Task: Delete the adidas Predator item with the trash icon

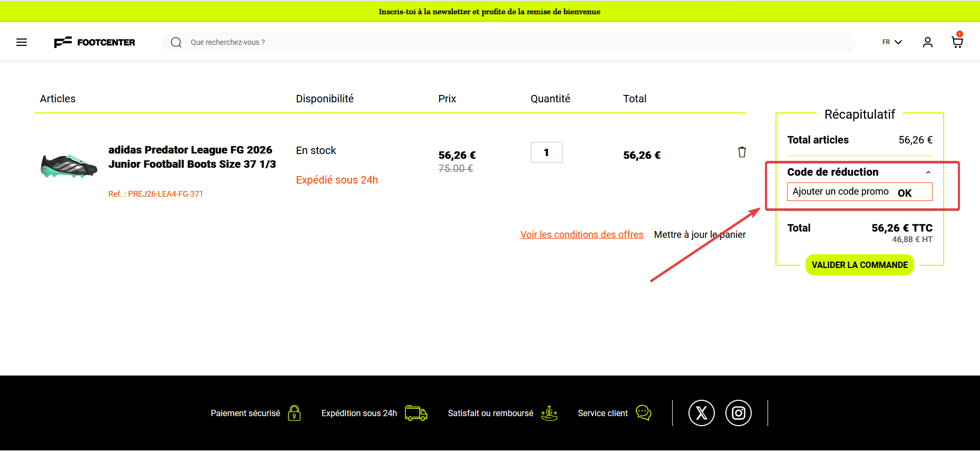Action: point(742,152)
